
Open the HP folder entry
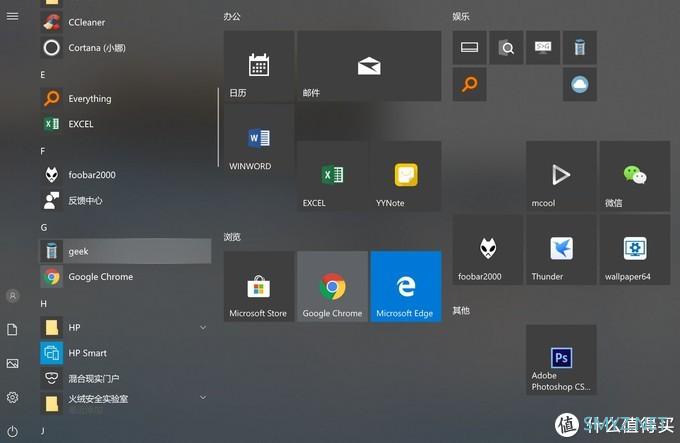(126, 327)
